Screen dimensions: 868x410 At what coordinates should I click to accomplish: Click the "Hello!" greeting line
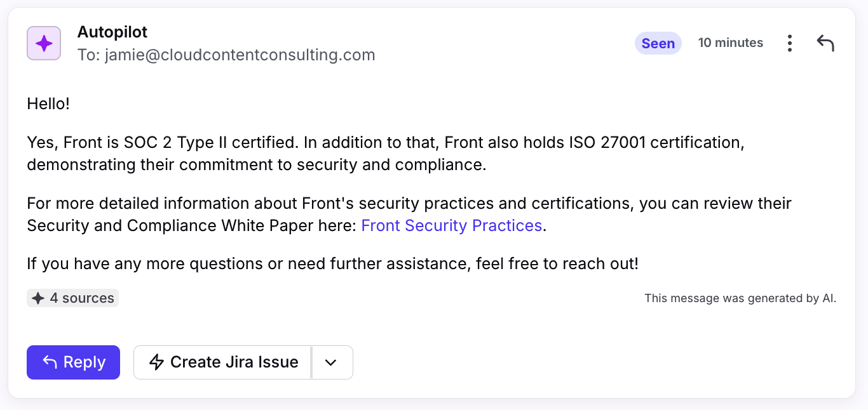(48, 103)
